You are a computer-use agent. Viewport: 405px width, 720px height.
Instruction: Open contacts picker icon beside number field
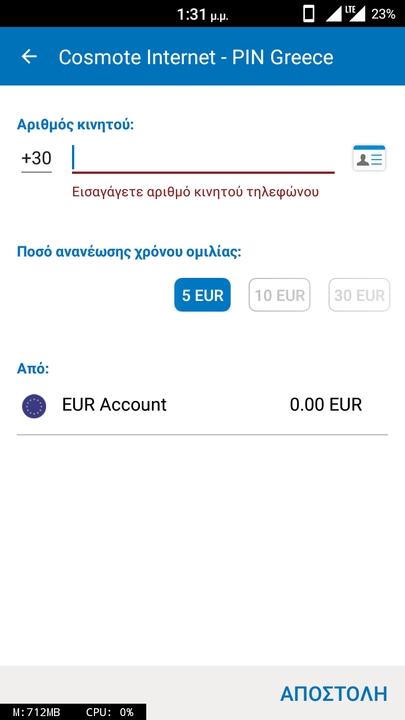pyautogui.click(x=369, y=158)
